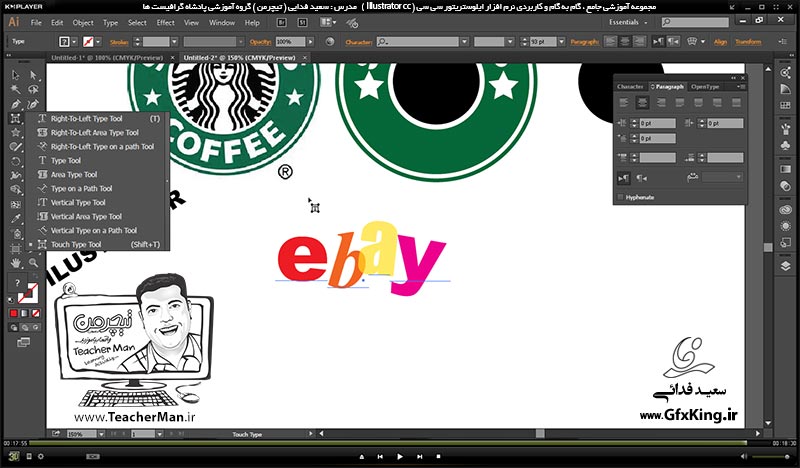Switch to the OpenType panel tab
This screenshot has height=468, width=800.
click(x=705, y=87)
